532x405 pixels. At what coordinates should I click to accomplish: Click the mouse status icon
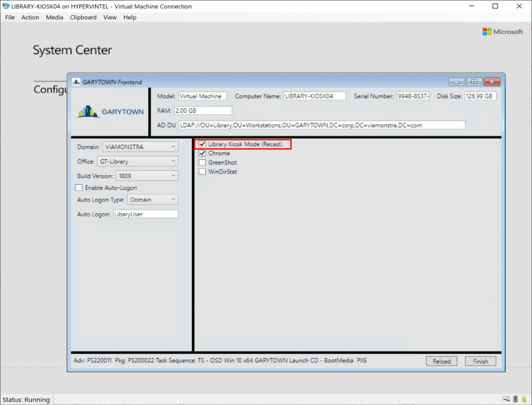tap(516, 399)
